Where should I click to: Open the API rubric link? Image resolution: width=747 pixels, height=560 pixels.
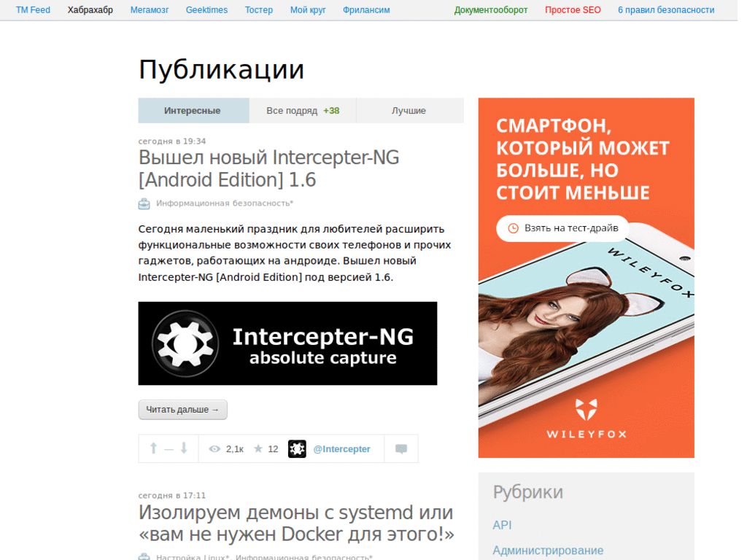(503, 524)
